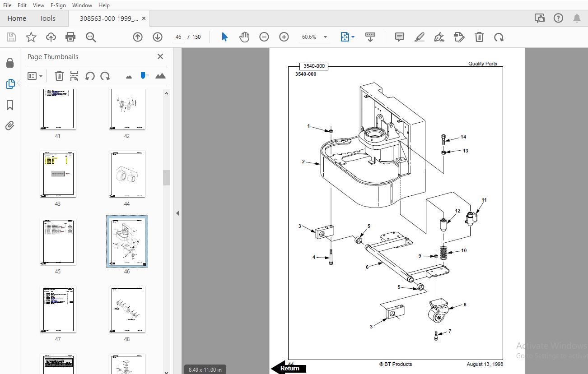The height and width of the screenshot is (374, 588).
Task: Delete with the toolbar trash icon
Action: (x=479, y=37)
